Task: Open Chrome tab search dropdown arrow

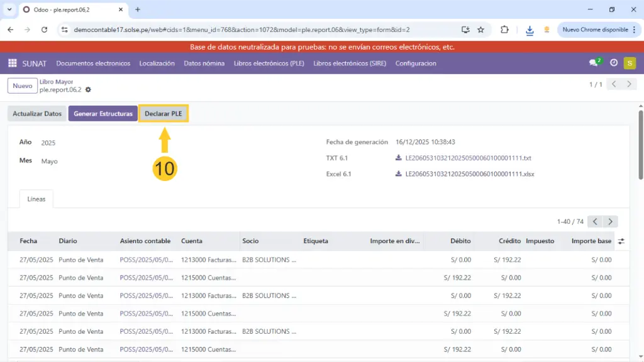Action: click(x=9, y=9)
